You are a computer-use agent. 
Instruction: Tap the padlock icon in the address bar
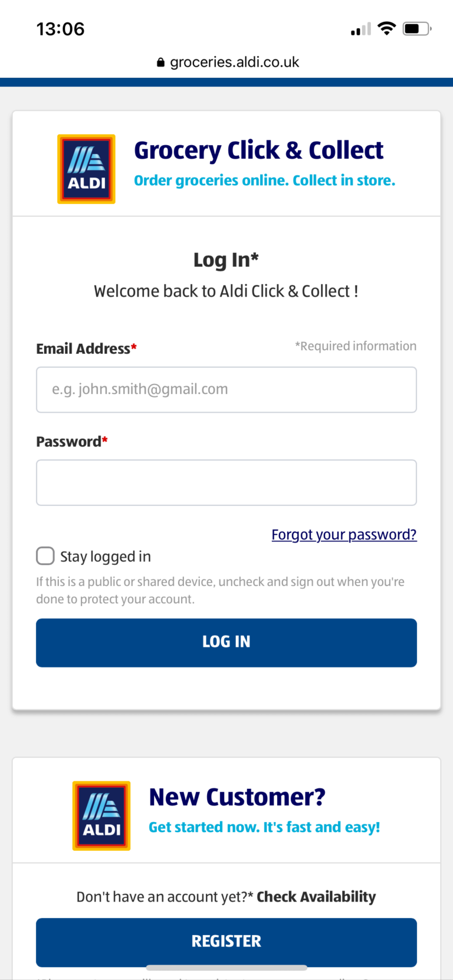(160, 62)
